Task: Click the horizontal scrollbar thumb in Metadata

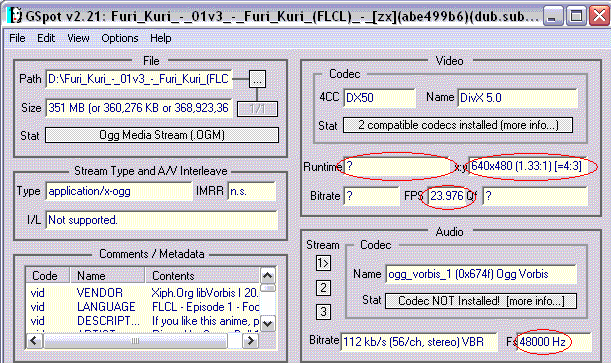Action: coord(135,341)
